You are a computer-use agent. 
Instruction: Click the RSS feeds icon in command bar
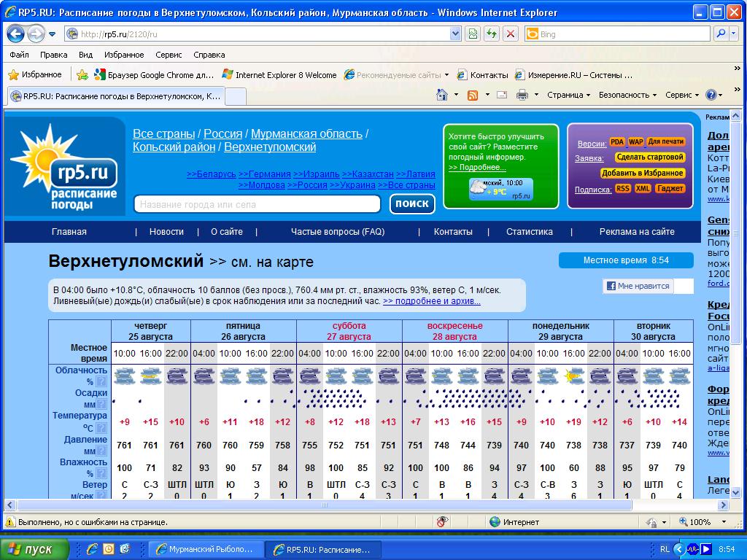pyautogui.click(x=473, y=95)
